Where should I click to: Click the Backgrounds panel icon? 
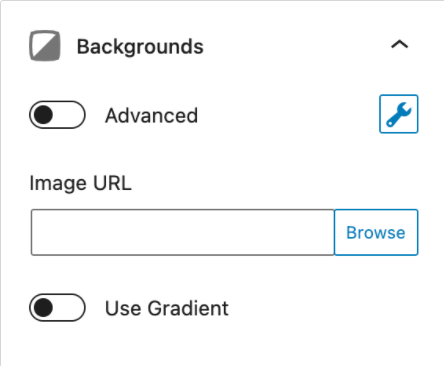tap(45, 46)
